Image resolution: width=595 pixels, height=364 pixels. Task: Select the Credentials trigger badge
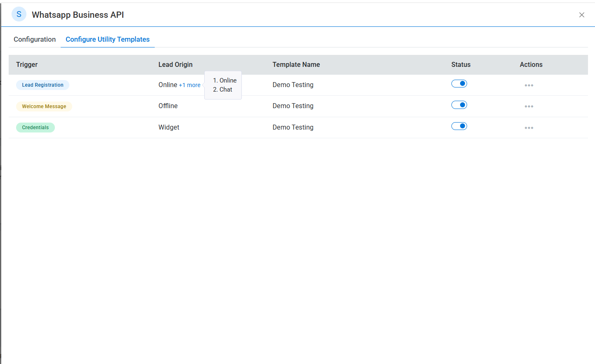tap(35, 128)
